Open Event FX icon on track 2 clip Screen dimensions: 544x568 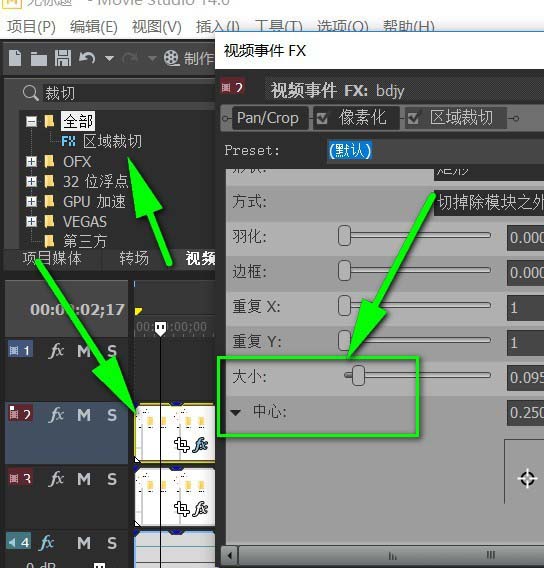click(x=200, y=445)
